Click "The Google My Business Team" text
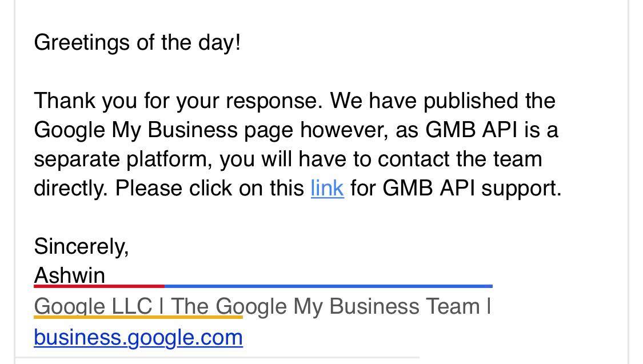643x364 pixels. [326, 307]
